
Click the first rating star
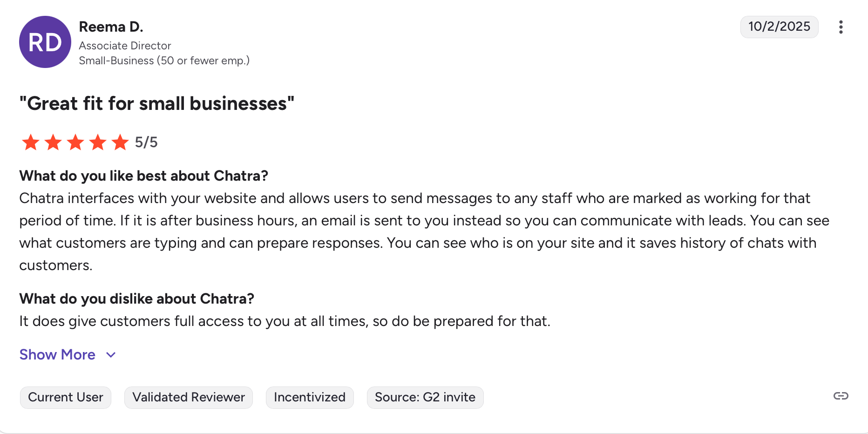[x=31, y=142]
